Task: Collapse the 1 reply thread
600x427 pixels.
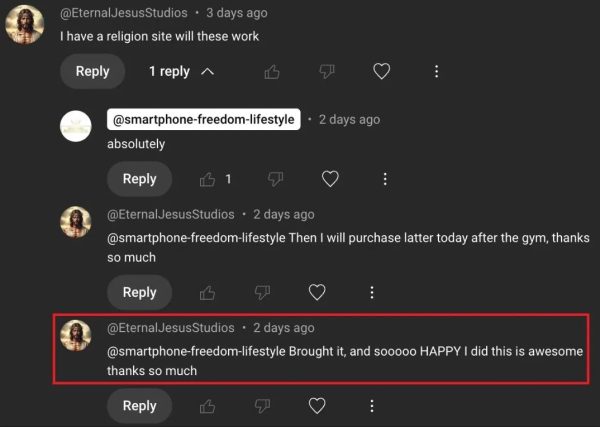Action: (x=181, y=72)
